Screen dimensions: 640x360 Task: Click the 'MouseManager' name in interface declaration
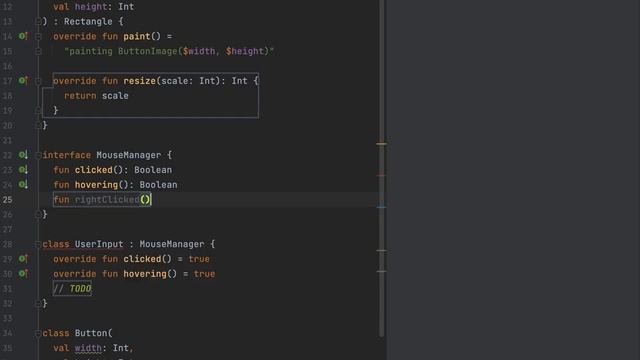(x=129, y=155)
